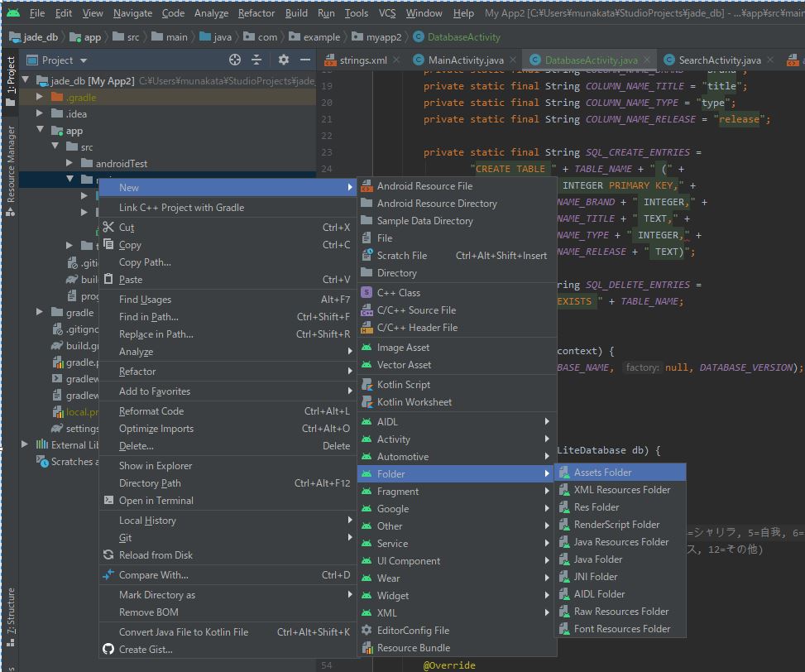The image size is (805, 672).
Task: Select Kotlin Script from New submenu
Action: [x=403, y=384]
